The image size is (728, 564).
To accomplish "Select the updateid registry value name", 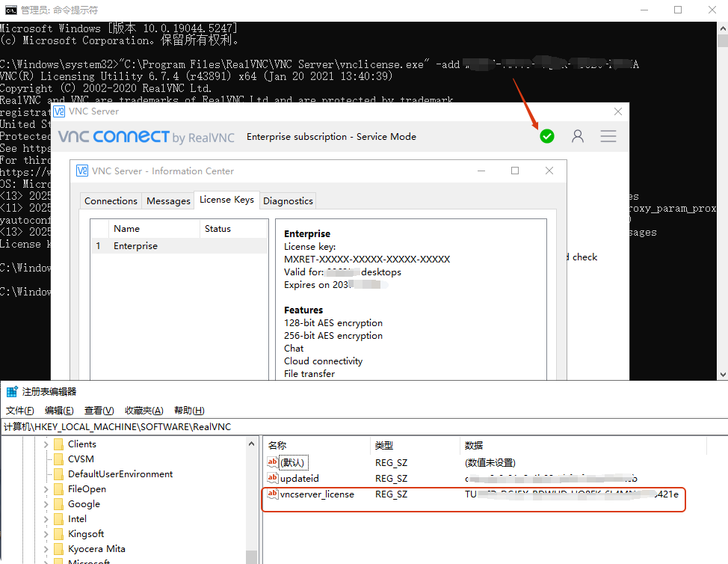I will (x=300, y=478).
